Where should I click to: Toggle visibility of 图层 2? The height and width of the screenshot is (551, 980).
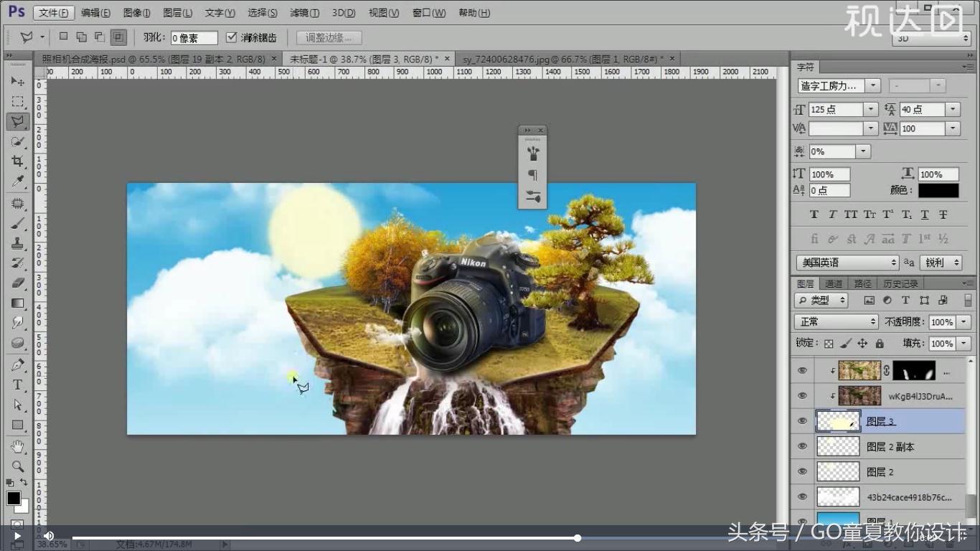point(802,471)
